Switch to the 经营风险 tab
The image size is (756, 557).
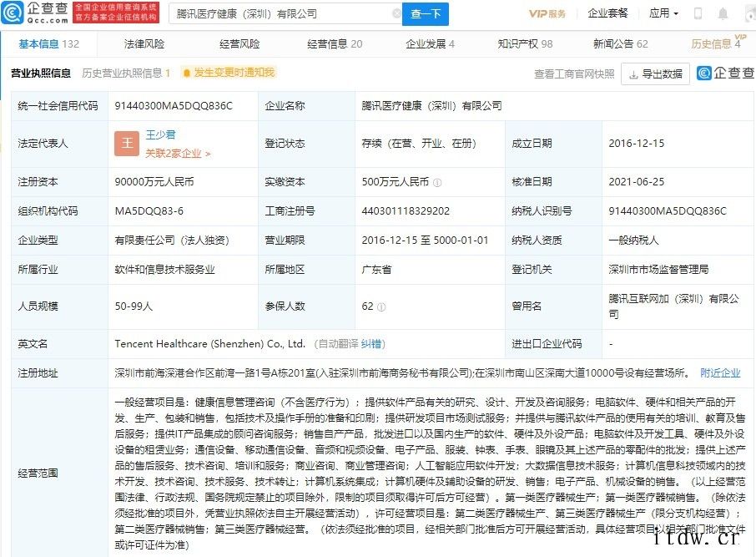coord(239,44)
